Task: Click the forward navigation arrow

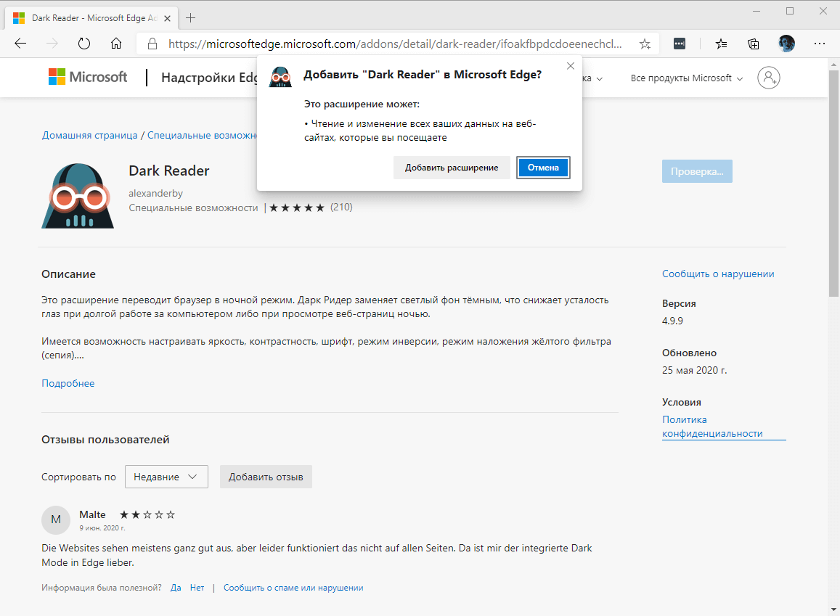Action: tap(52, 44)
